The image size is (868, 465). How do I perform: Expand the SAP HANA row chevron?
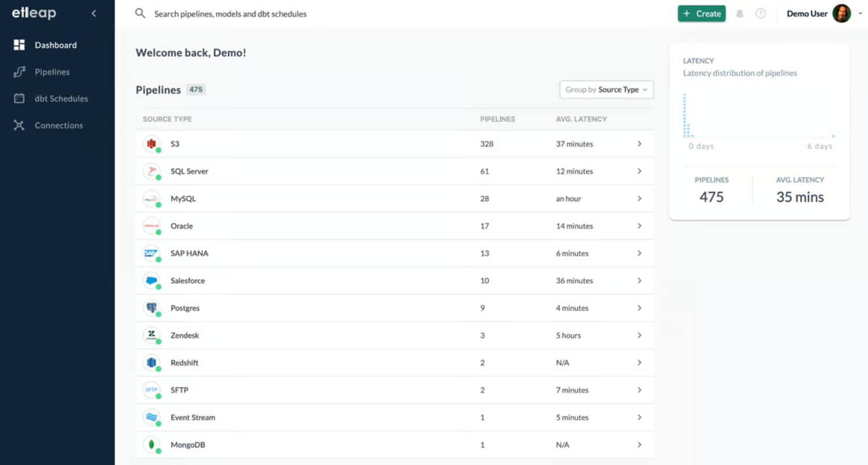tap(640, 253)
